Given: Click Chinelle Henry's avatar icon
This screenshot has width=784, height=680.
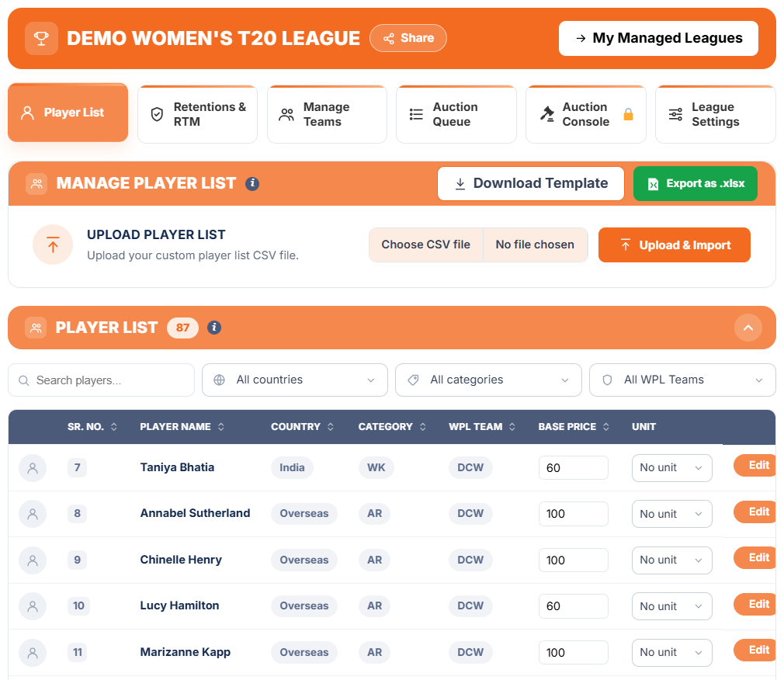Looking at the screenshot, I should [33, 560].
